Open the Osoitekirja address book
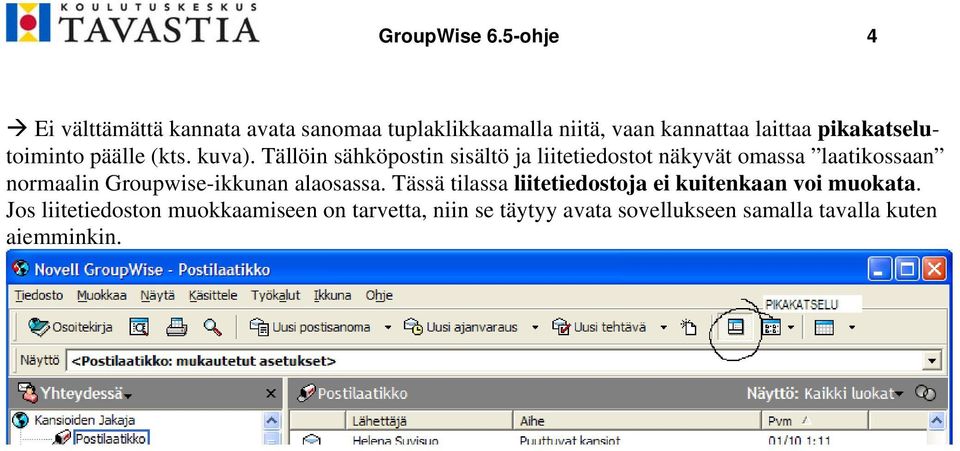 click(70, 327)
